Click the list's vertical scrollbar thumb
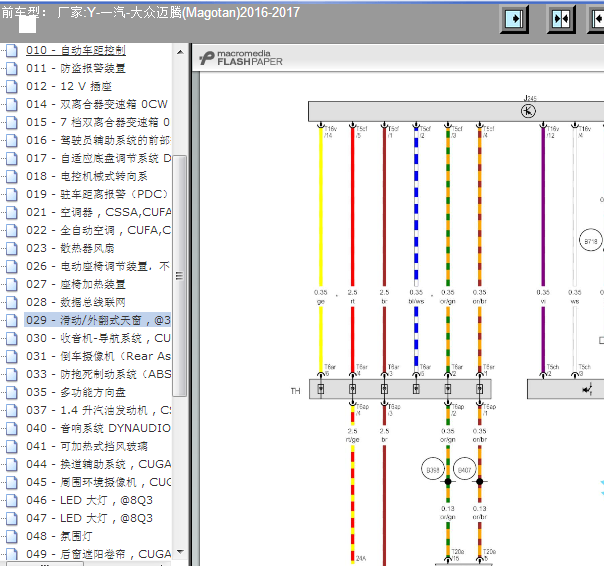This screenshot has width=604, height=566. point(180,276)
